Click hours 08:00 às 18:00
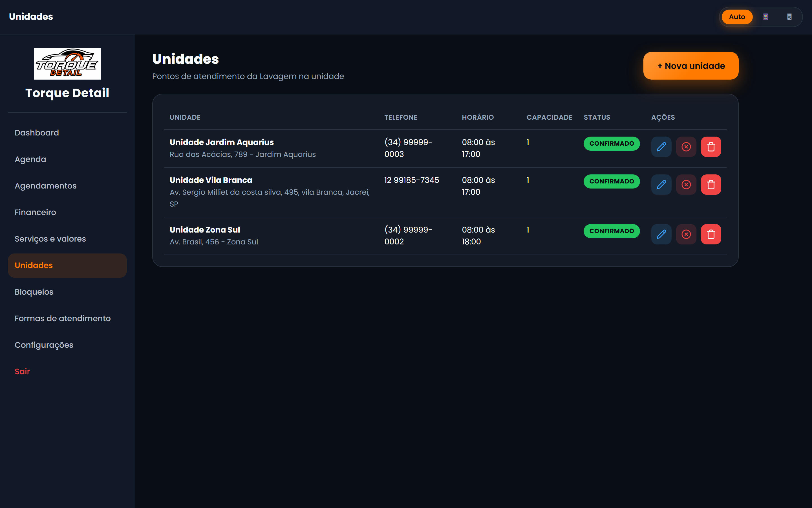The height and width of the screenshot is (508, 812). click(x=478, y=236)
